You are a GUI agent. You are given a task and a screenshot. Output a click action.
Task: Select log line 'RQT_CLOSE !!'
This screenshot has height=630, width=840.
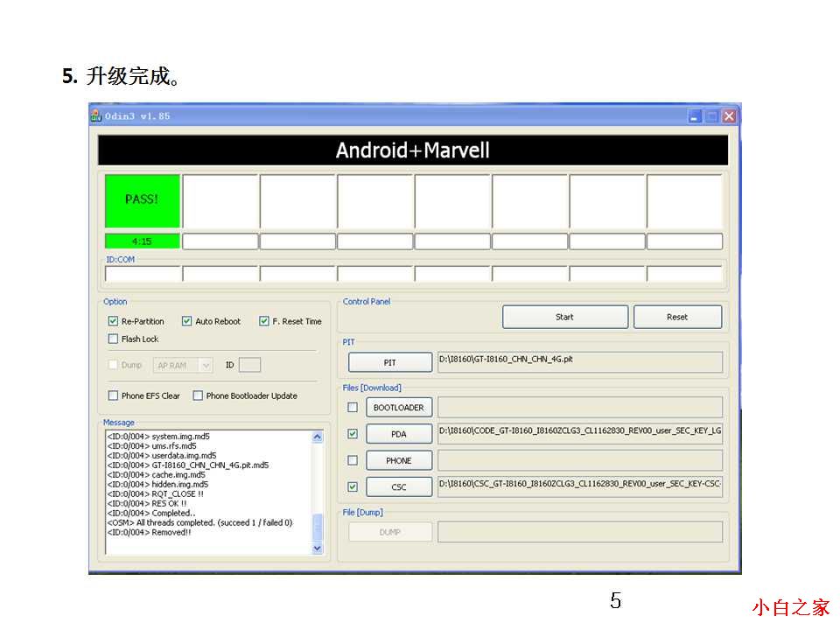click(x=156, y=493)
